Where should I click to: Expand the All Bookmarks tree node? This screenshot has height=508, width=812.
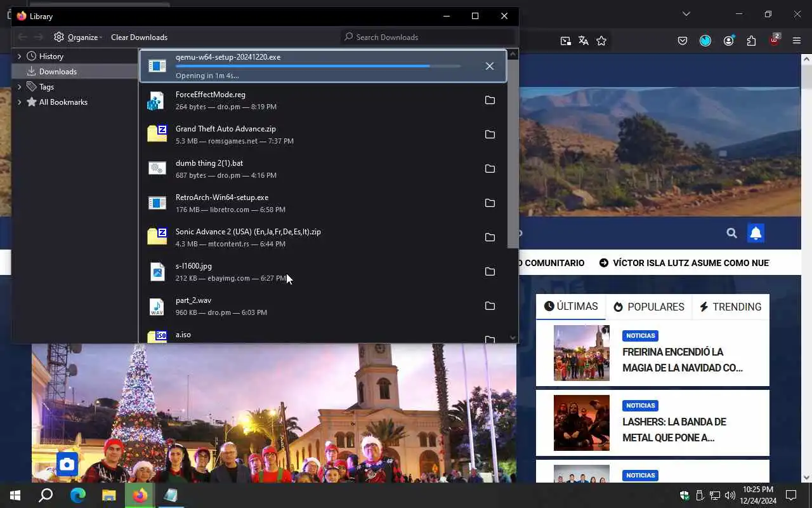point(20,102)
